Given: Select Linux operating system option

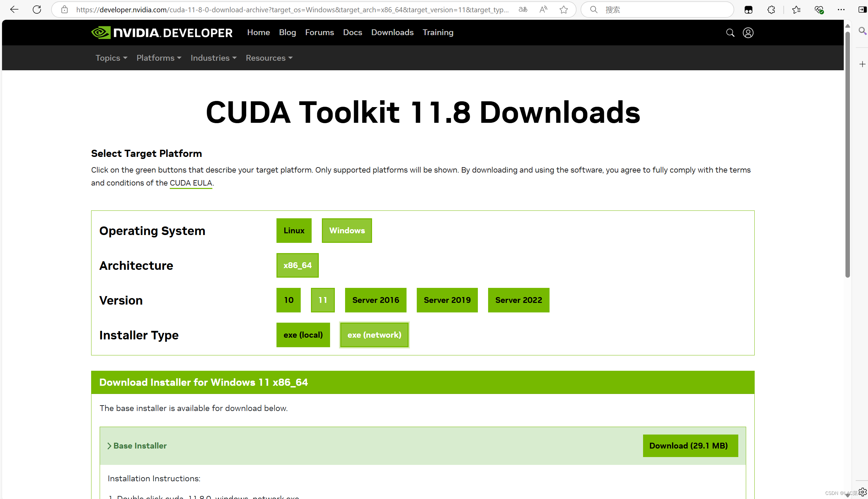Looking at the screenshot, I should [294, 231].
